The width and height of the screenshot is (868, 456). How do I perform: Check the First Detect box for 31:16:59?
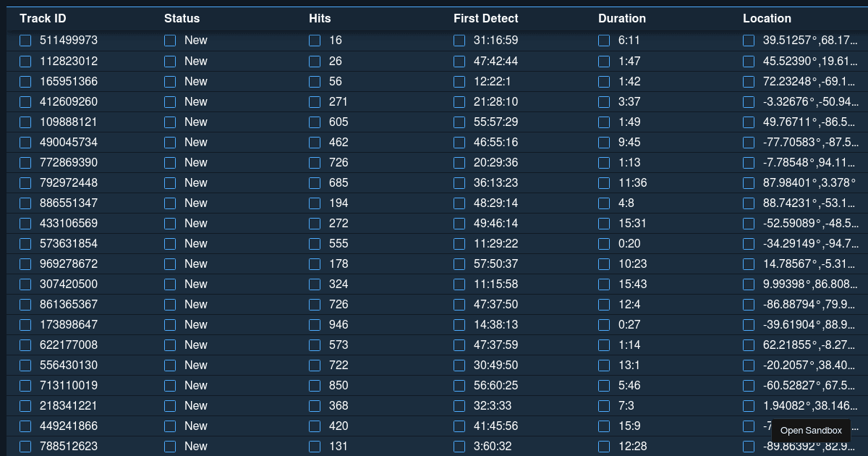(459, 41)
